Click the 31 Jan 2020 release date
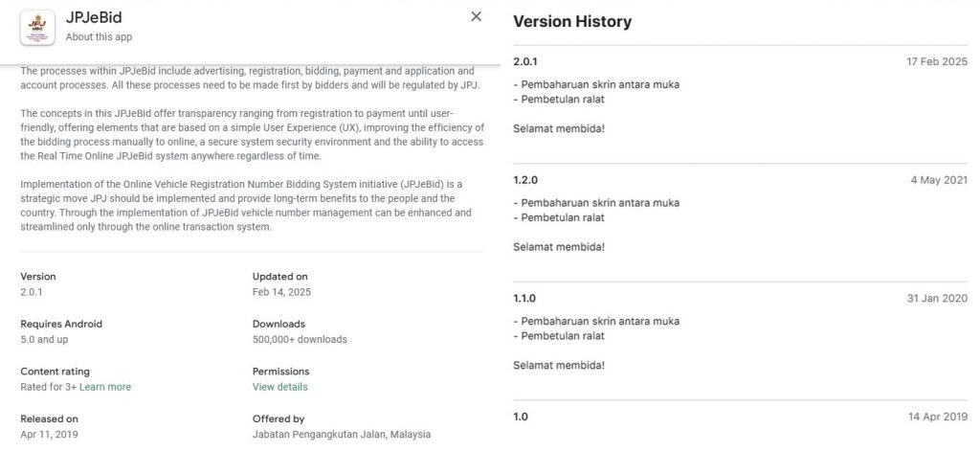This screenshot has width=980, height=452. pos(937,299)
